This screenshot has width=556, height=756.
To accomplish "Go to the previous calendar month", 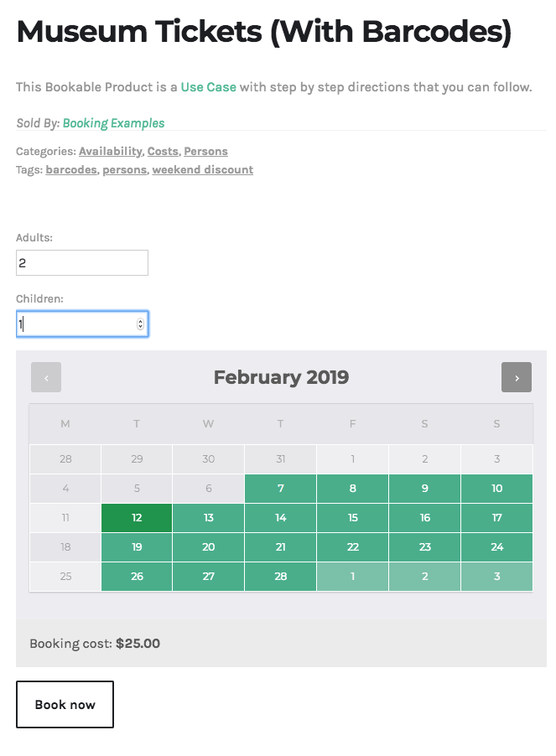I will click(46, 377).
